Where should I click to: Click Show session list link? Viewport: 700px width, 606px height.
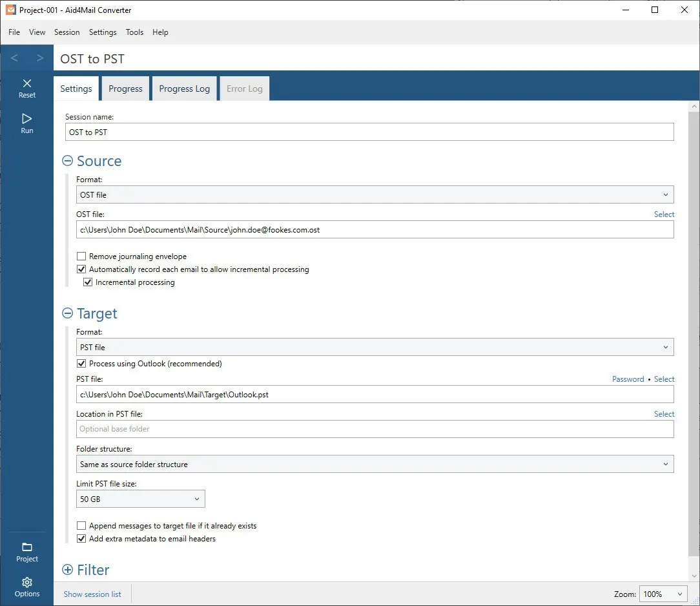92,594
